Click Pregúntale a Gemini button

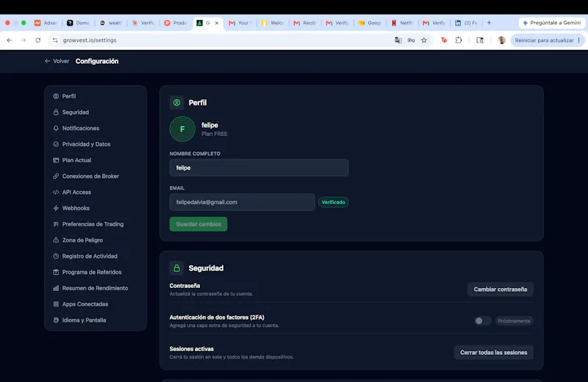click(x=552, y=23)
